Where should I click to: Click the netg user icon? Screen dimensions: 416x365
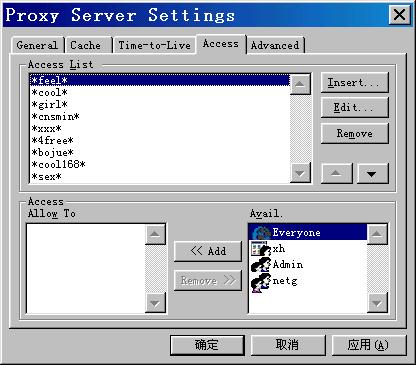(261, 282)
